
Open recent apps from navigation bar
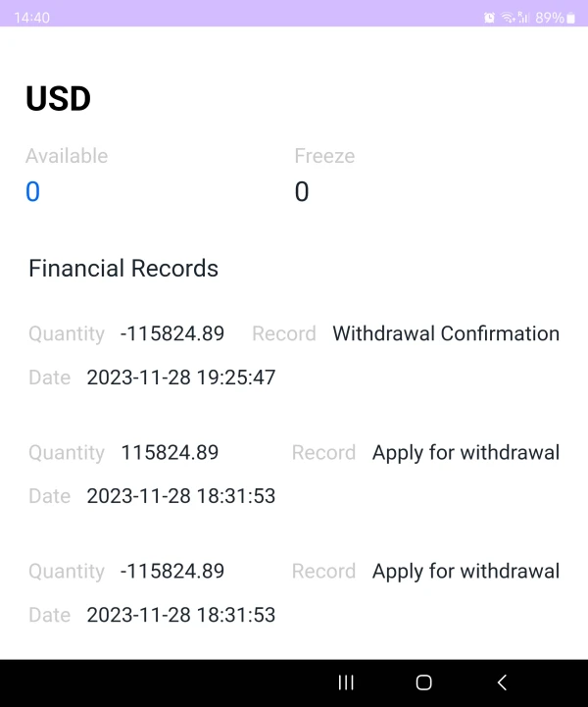click(x=346, y=682)
